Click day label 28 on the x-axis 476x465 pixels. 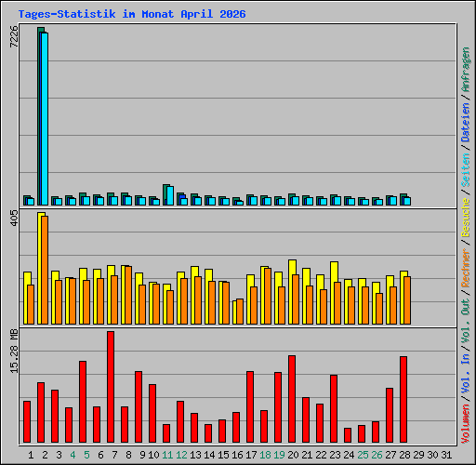404,455
